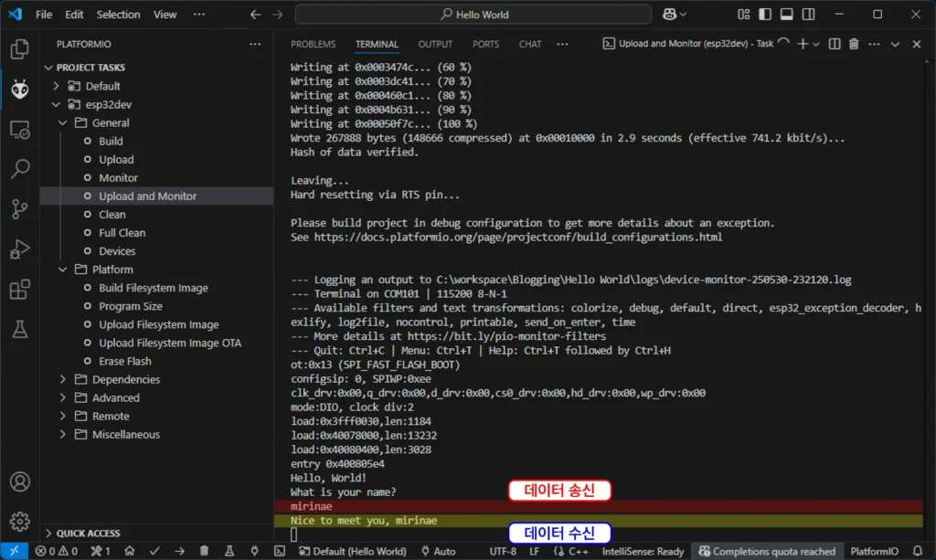This screenshot has width=936, height=560.
Task: Open the Selection menu
Action: (x=118, y=15)
